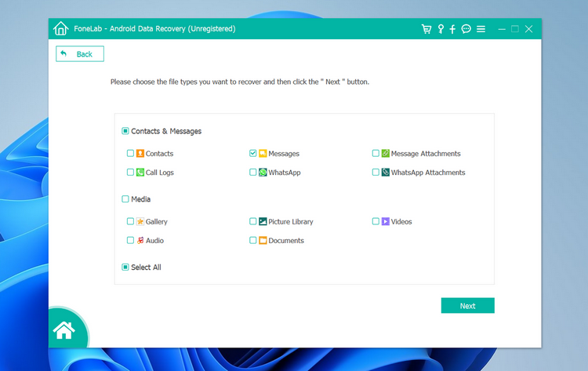Open the shopping cart purchase icon
This screenshot has width=588, height=371.
(x=426, y=29)
